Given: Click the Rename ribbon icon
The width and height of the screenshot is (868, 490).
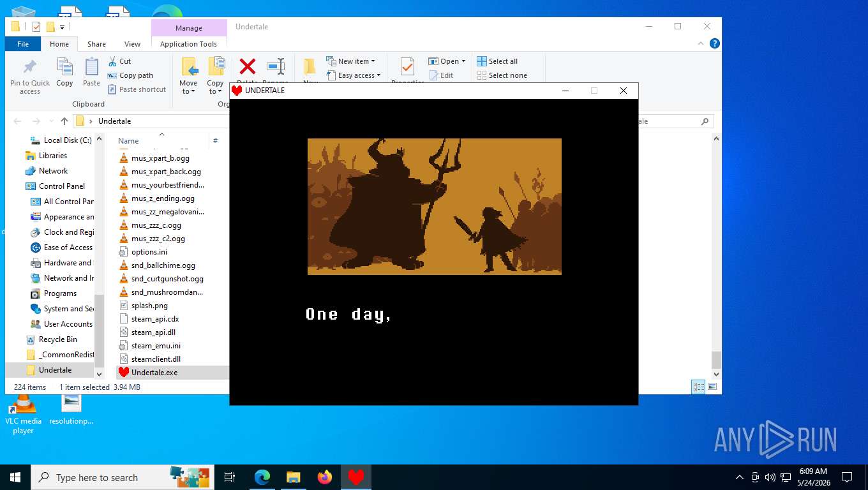Looking at the screenshot, I should coord(275,66).
